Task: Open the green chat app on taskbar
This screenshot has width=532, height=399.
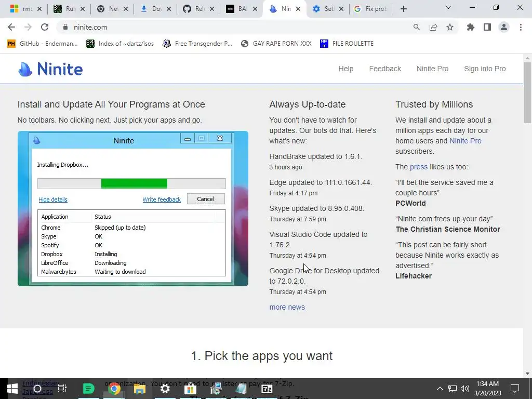Action: click(88, 389)
